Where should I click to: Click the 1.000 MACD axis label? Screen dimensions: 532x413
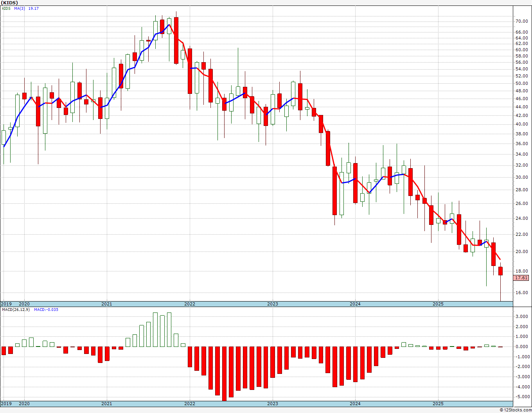click(523, 336)
